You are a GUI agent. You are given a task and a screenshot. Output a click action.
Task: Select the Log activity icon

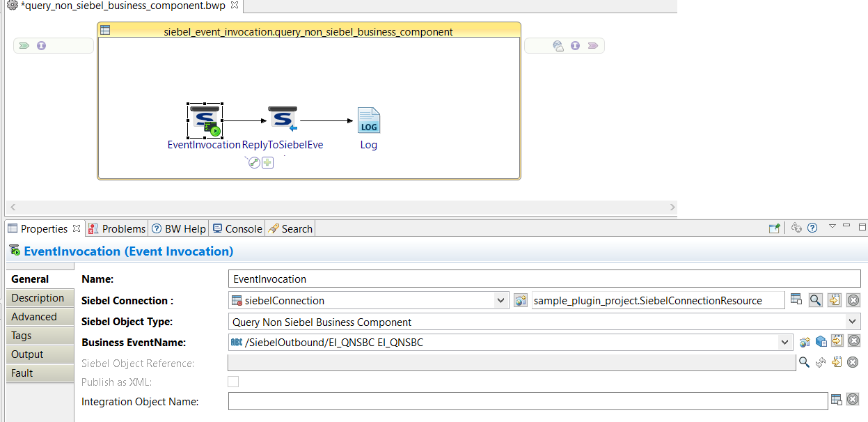point(368,120)
